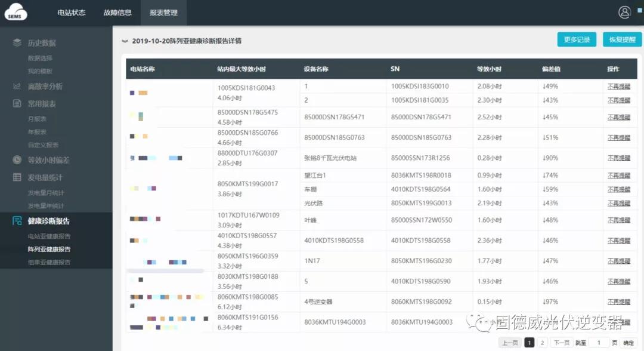This screenshot has height=351, width=644.
Task: Click the 历史数据 layers icon
Action: (x=17, y=43)
